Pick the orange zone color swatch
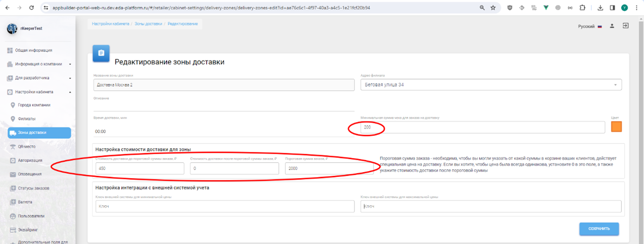Screen dimensions: 644x244 tap(616, 127)
